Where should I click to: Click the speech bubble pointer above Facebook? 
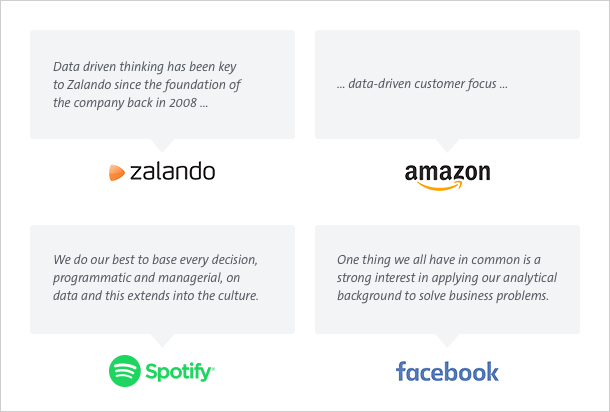click(447, 340)
